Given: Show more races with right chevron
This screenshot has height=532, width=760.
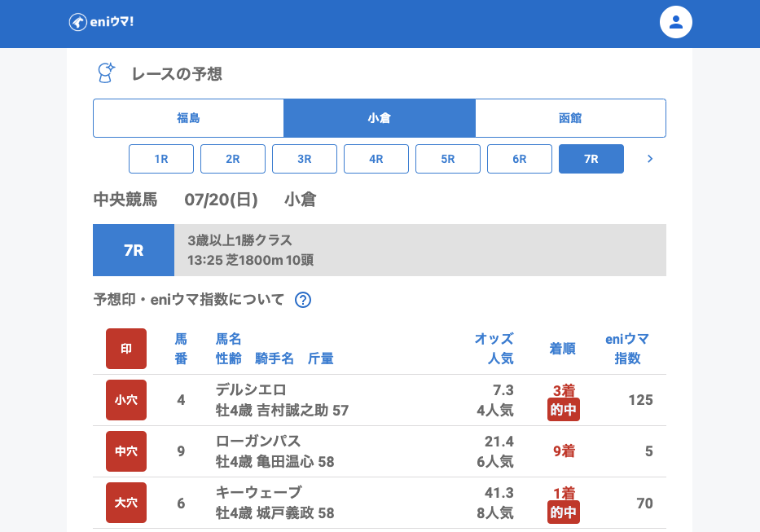Looking at the screenshot, I should coord(649,159).
